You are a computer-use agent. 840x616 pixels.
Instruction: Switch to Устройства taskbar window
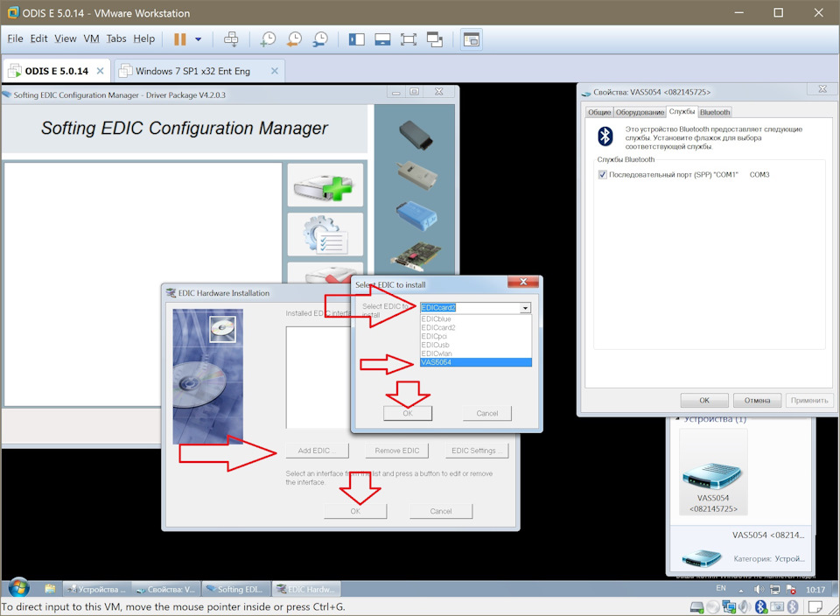pyautogui.click(x=96, y=589)
